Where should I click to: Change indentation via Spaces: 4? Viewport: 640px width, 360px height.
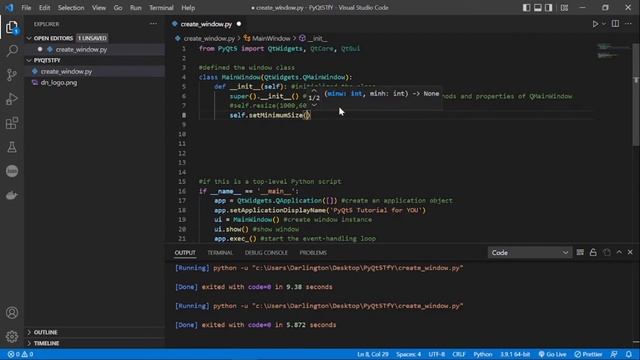click(x=408, y=354)
